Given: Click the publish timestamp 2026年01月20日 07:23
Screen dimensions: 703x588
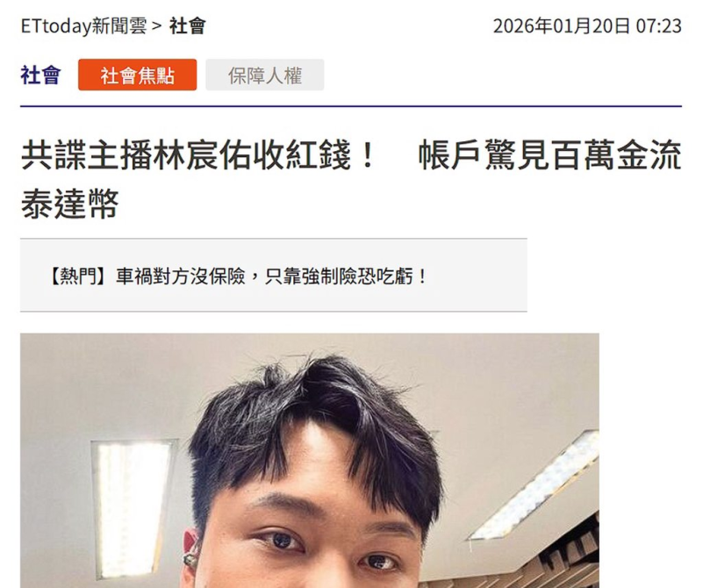Looking at the screenshot, I should 587,26.
